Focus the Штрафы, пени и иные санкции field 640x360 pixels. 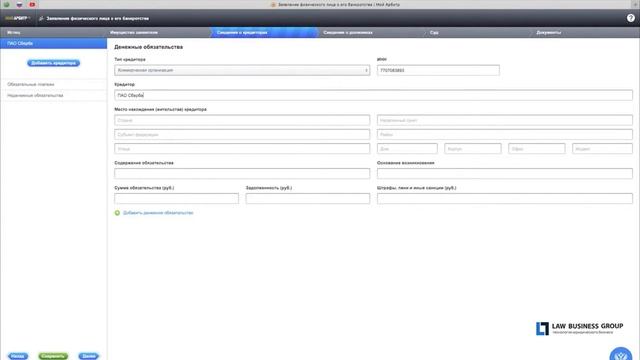click(x=505, y=198)
